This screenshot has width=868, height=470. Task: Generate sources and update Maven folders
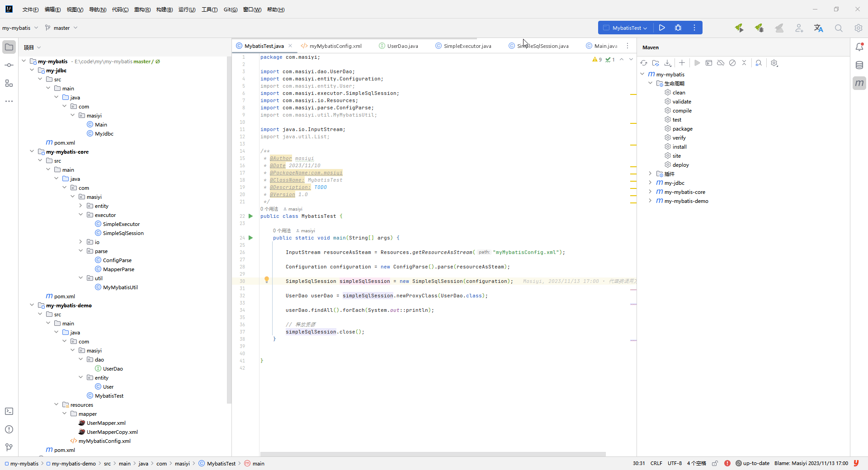coord(656,63)
